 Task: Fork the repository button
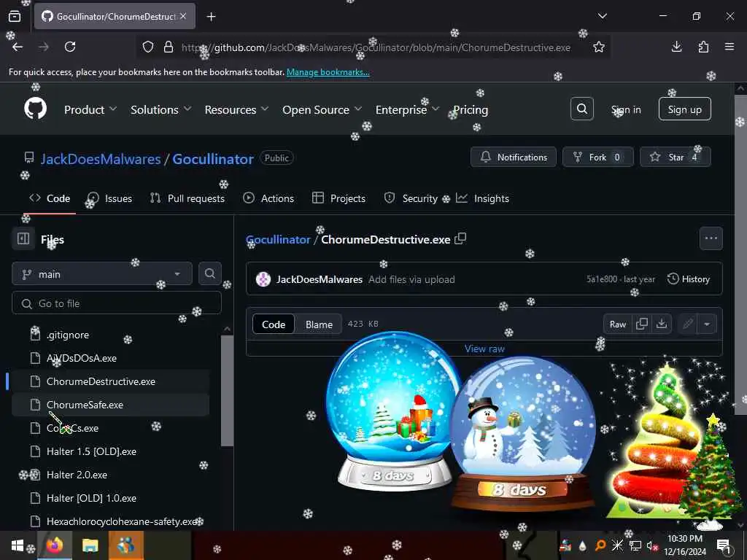[x=598, y=157]
